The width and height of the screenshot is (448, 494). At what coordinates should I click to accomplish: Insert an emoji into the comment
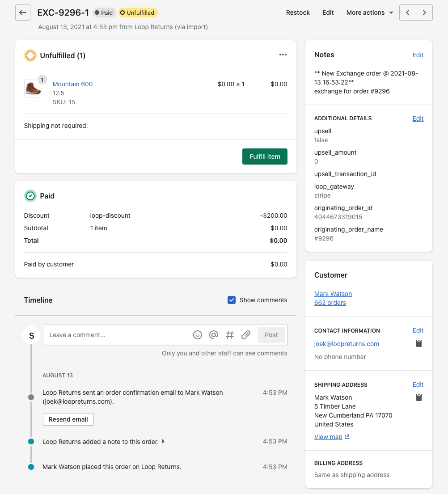click(198, 335)
